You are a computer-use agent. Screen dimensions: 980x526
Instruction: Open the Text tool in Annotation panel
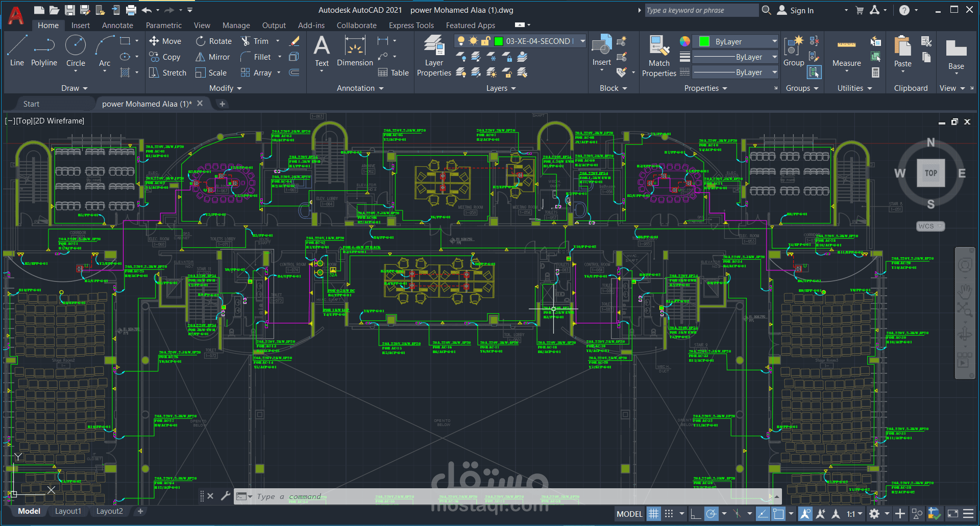322,51
